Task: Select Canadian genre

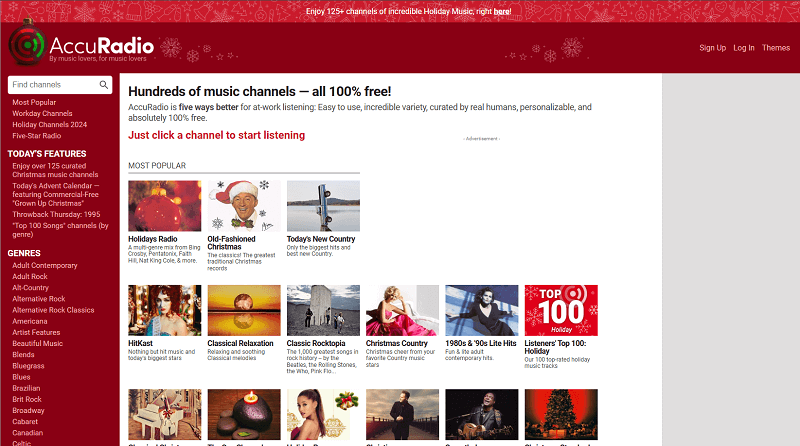Action: tap(28, 433)
